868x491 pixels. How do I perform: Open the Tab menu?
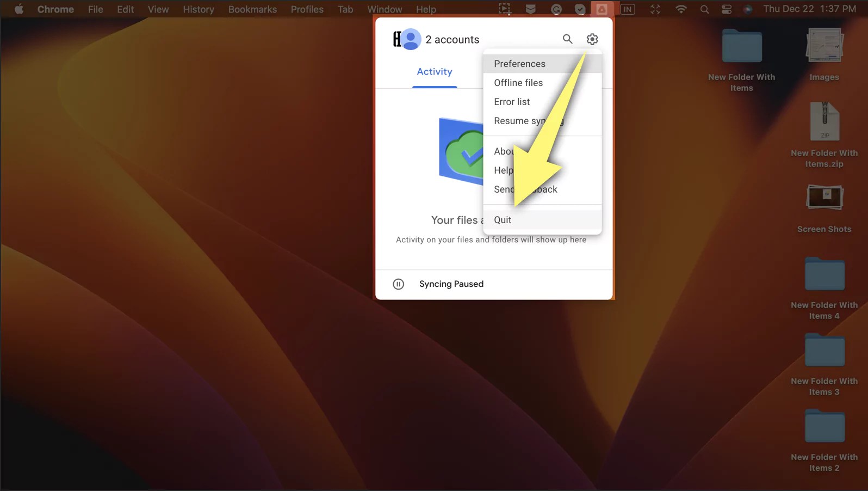pos(345,9)
